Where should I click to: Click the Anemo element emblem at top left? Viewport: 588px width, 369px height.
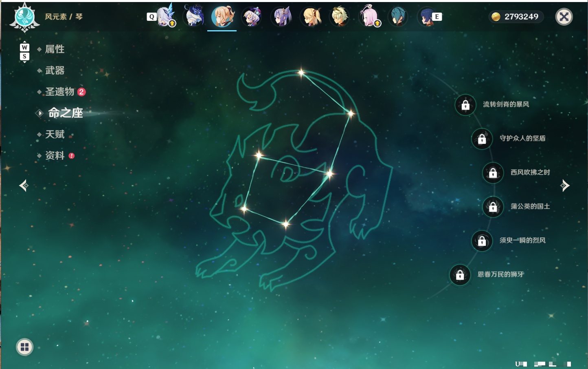click(x=25, y=18)
